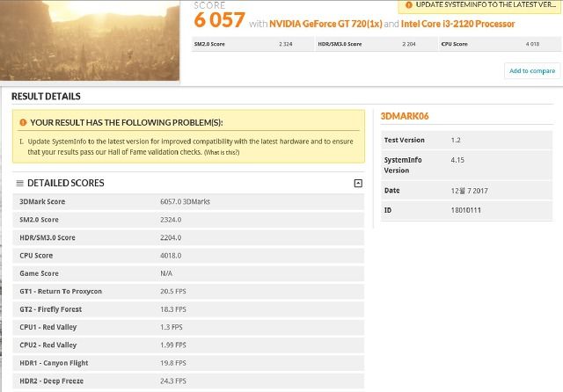Click the benchmark scene thumbnail image
The width and height of the screenshot is (563, 392).
[x=90, y=40]
